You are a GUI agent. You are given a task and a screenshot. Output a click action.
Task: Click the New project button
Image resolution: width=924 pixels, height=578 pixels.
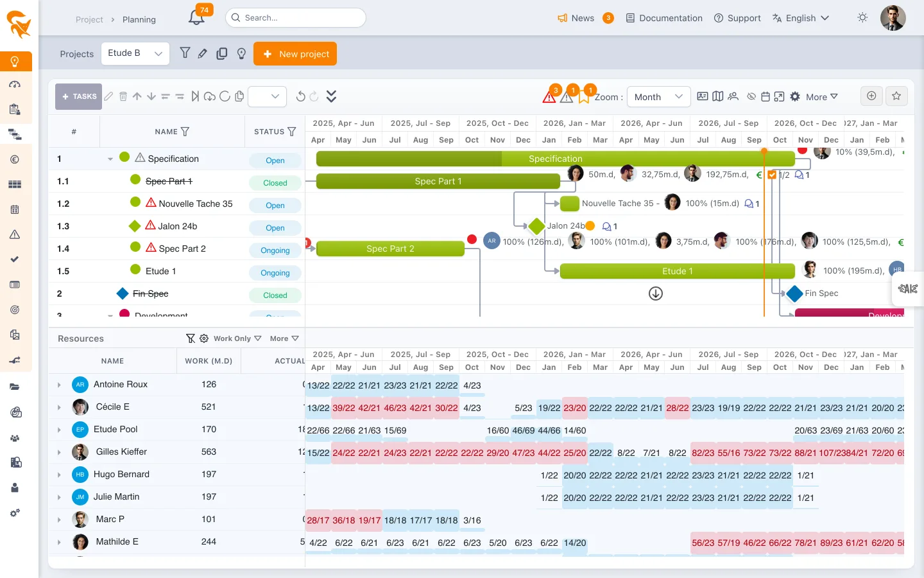point(295,54)
